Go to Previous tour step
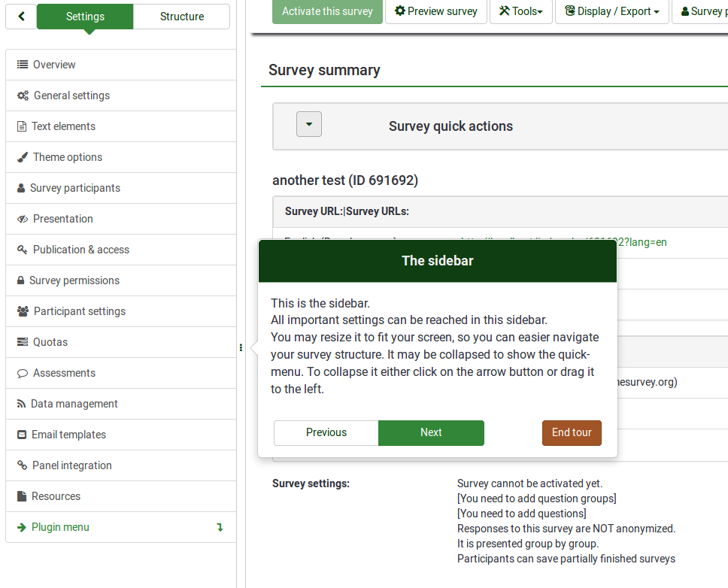Image resolution: width=728 pixels, height=588 pixels. point(326,432)
